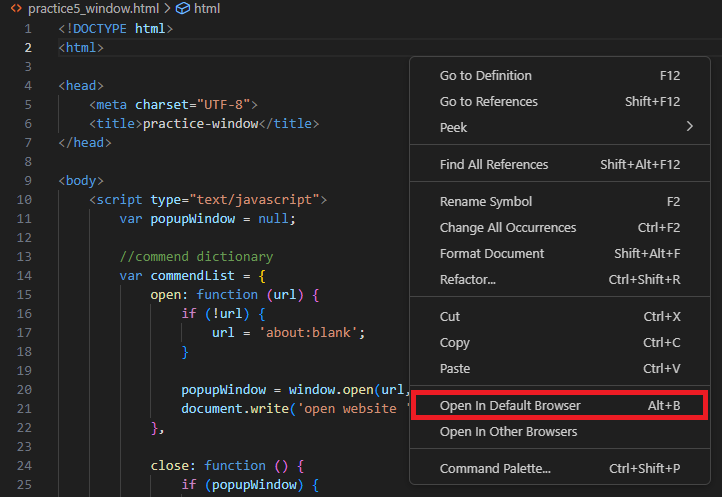722x497 pixels.
Task: Select Go to References menu entry
Action: pos(559,101)
